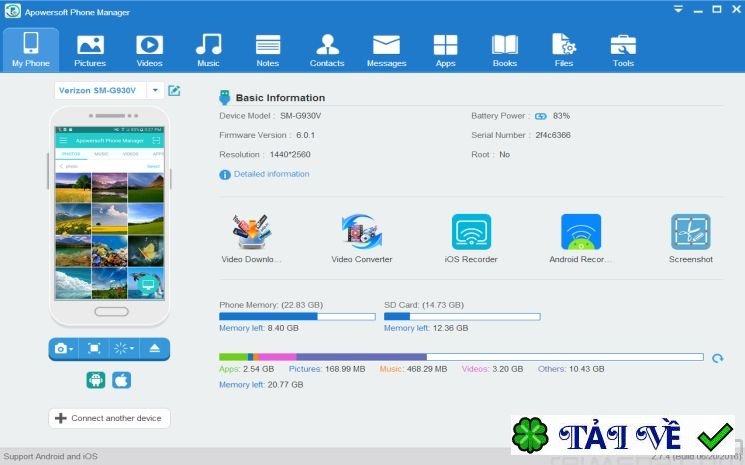Open the Books section
The width and height of the screenshot is (745, 465).
tap(505, 50)
